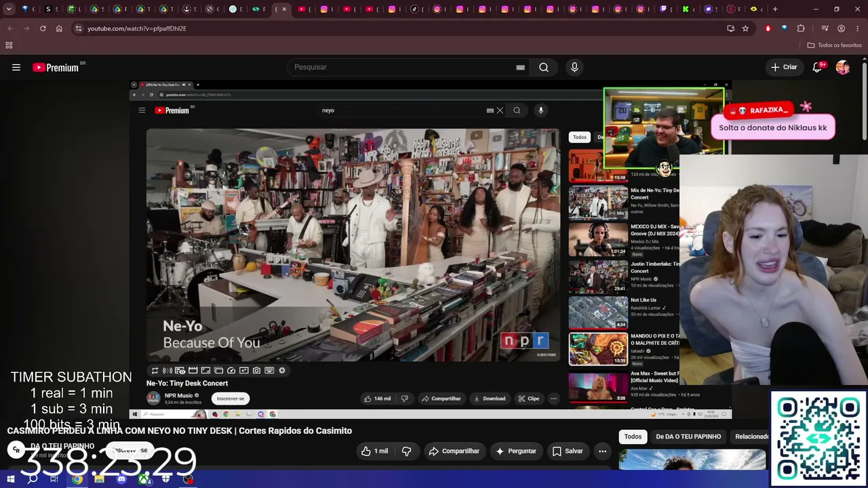
Task: Open the account avatar menu
Action: 843,67
